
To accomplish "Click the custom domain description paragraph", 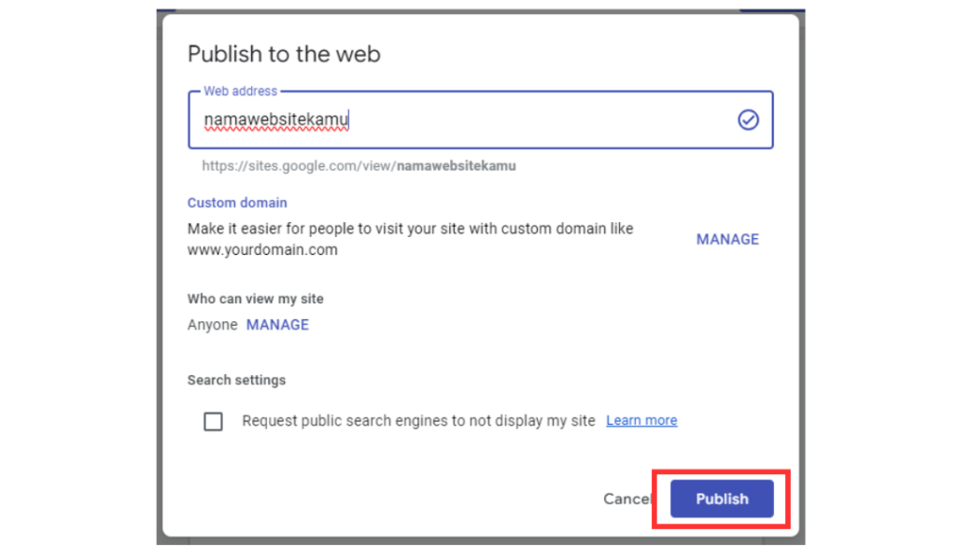I will 409,228.
